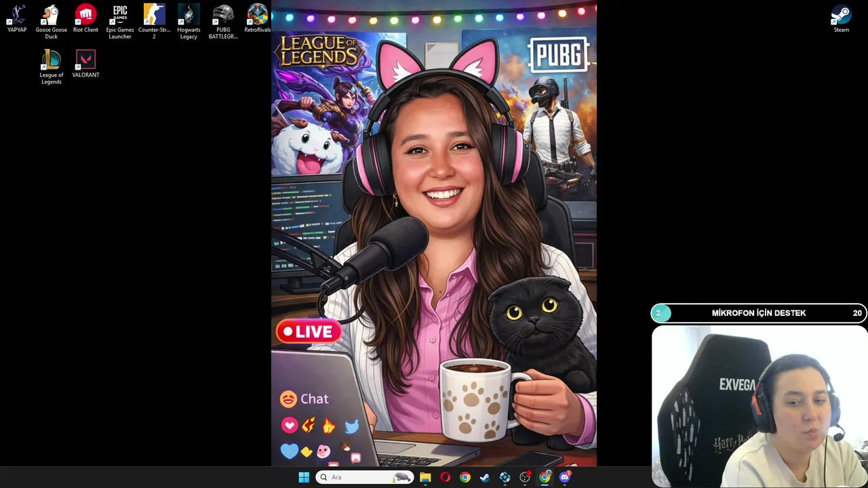Screen dimensions: 868x488
Task: Open Epic Games Launcher shortcut
Action: [120, 22]
